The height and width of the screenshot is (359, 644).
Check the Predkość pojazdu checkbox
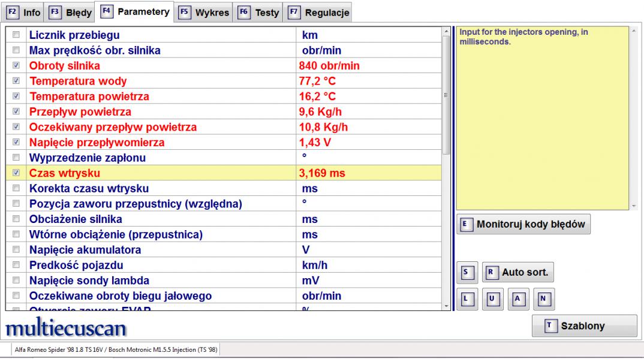[x=16, y=265]
